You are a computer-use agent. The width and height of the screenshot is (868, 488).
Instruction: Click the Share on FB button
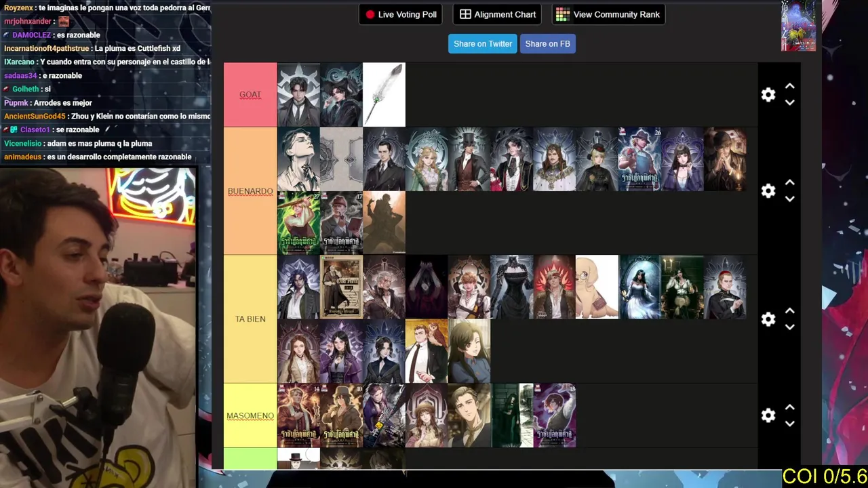click(x=547, y=43)
